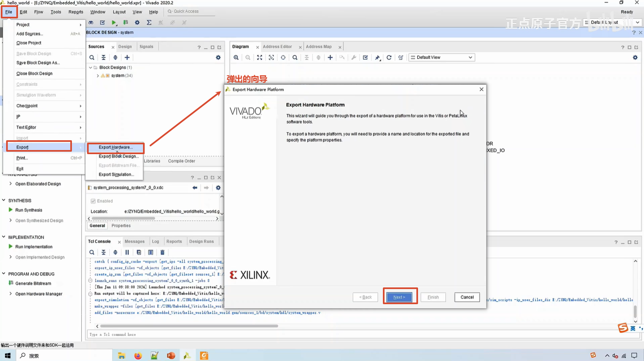Click the Windows taskbar search box
This screenshot has width=644, height=361.
click(x=65, y=356)
